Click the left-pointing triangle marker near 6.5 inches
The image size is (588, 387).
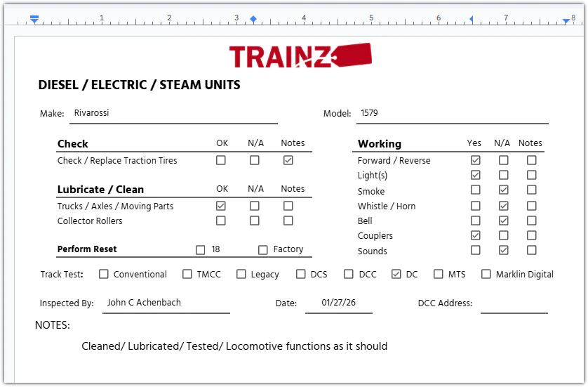click(471, 19)
